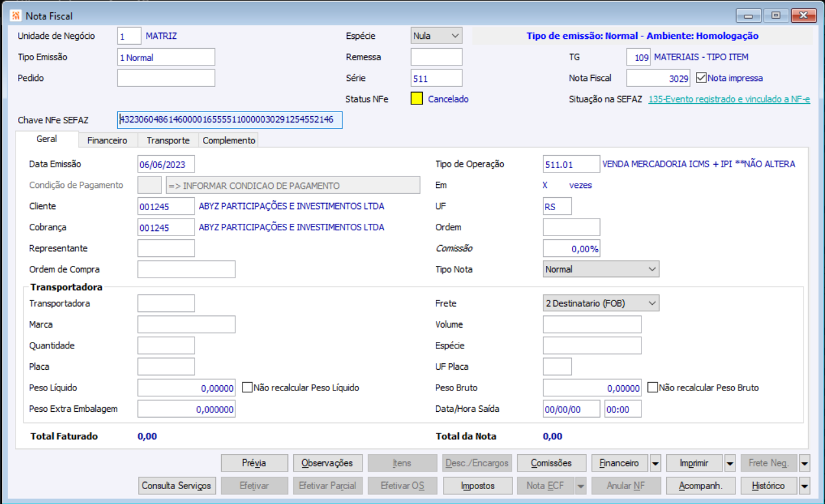Click the Acompanh. button

point(699,485)
